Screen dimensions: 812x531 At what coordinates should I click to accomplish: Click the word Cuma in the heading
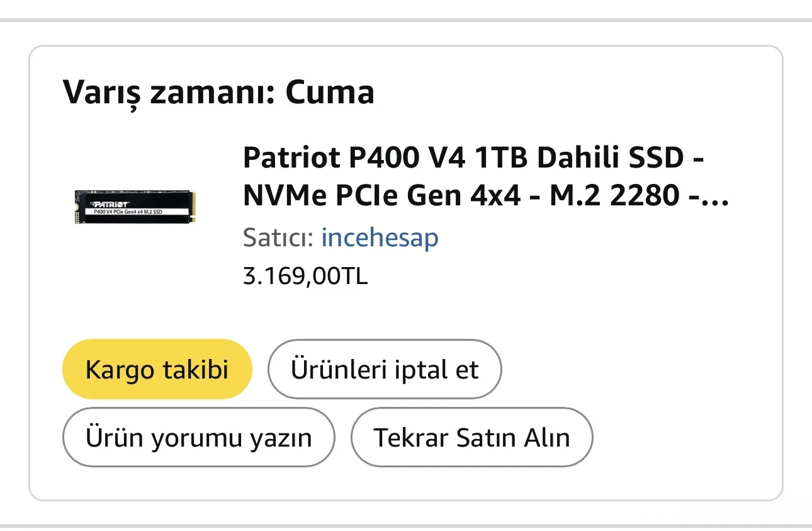coord(329,92)
